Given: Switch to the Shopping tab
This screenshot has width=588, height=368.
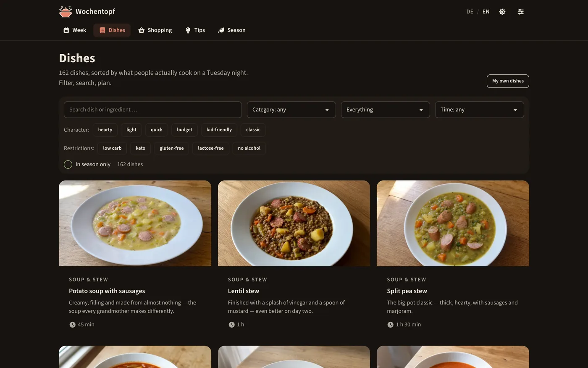Looking at the screenshot, I should 155,30.
